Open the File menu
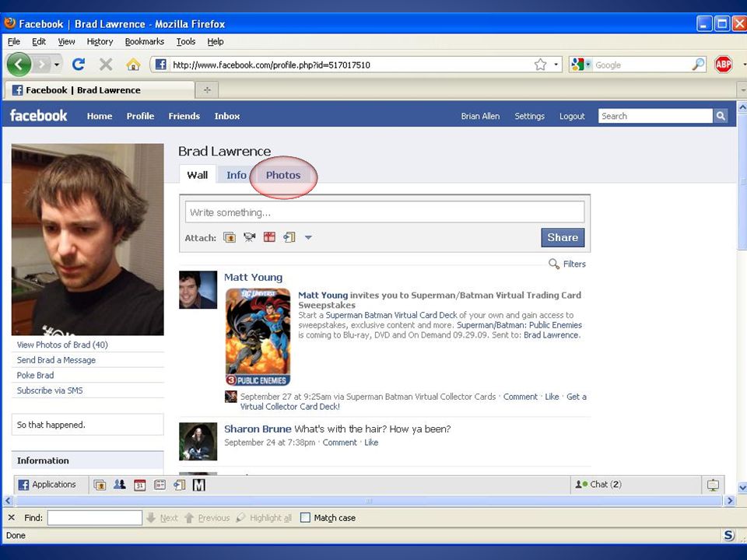Viewport: 747px width, 560px height. tap(14, 41)
